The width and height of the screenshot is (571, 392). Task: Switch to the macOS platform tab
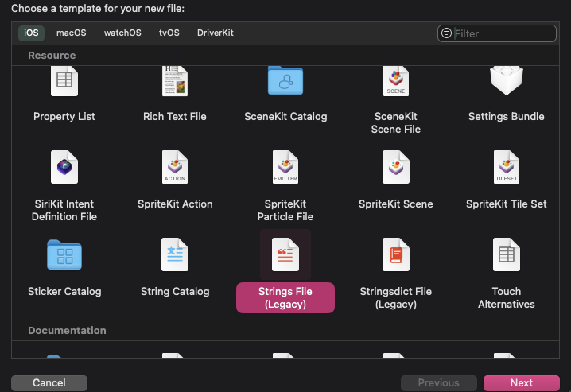point(72,33)
